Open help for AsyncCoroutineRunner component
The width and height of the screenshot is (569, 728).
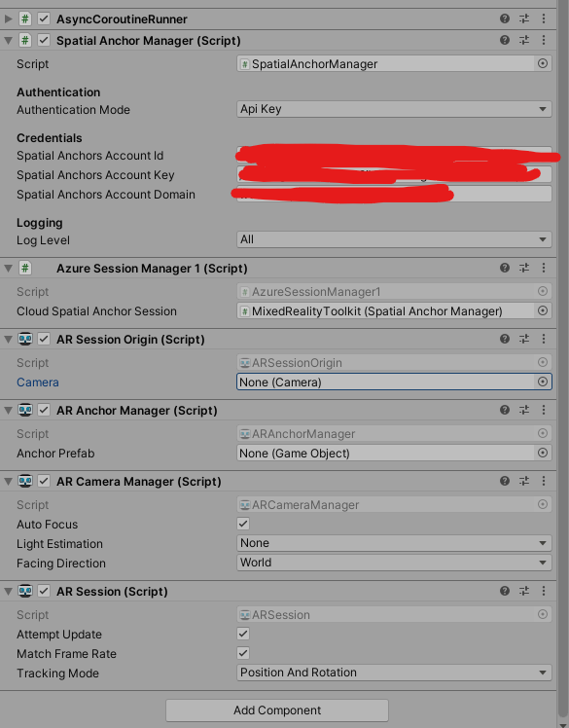coord(505,18)
